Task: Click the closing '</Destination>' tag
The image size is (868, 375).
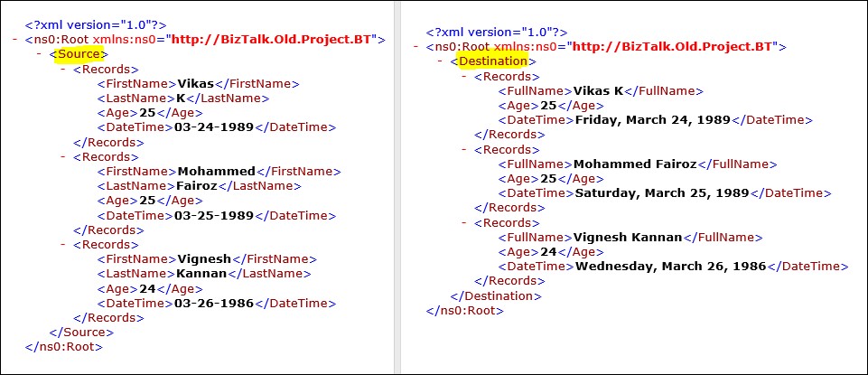Action: coord(496,295)
